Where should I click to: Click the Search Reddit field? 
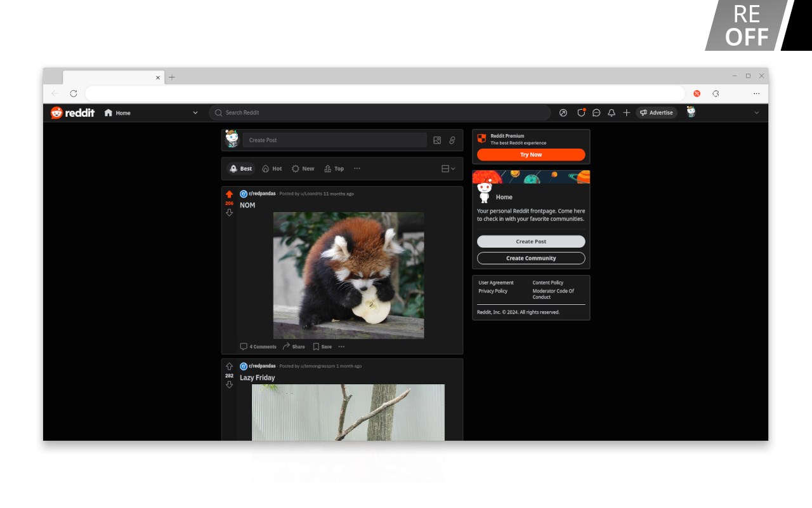click(x=379, y=112)
